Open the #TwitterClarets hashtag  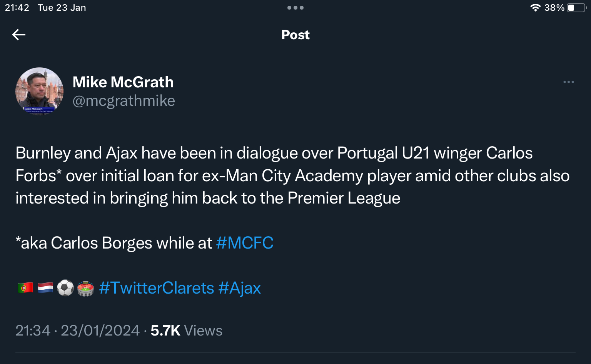pos(156,288)
